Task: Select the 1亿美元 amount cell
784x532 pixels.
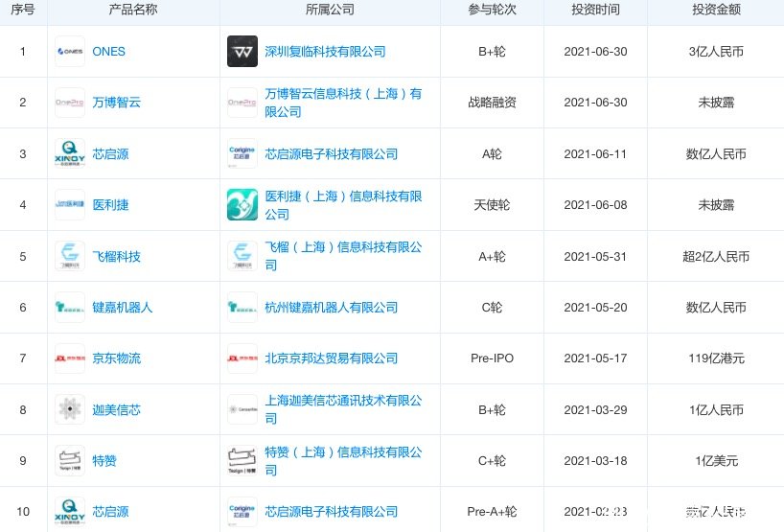Action: point(716,460)
